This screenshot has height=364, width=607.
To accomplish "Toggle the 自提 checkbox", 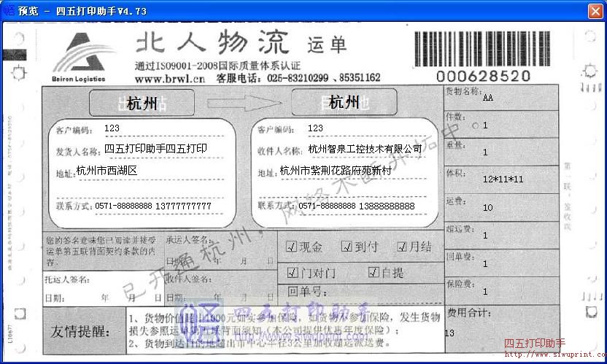I will click(x=374, y=272).
